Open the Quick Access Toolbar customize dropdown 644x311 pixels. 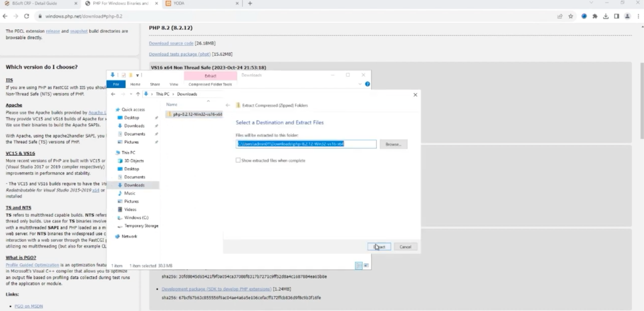(x=138, y=75)
